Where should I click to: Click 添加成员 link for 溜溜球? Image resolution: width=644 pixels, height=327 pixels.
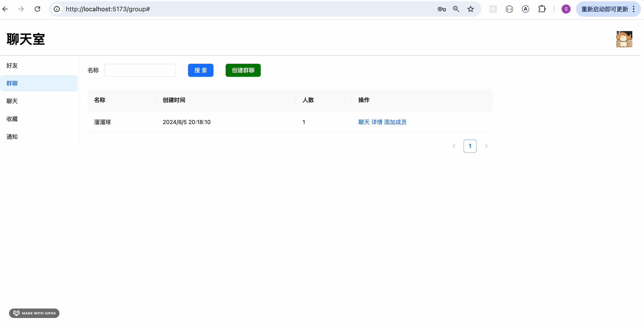(x=395, y=122)
